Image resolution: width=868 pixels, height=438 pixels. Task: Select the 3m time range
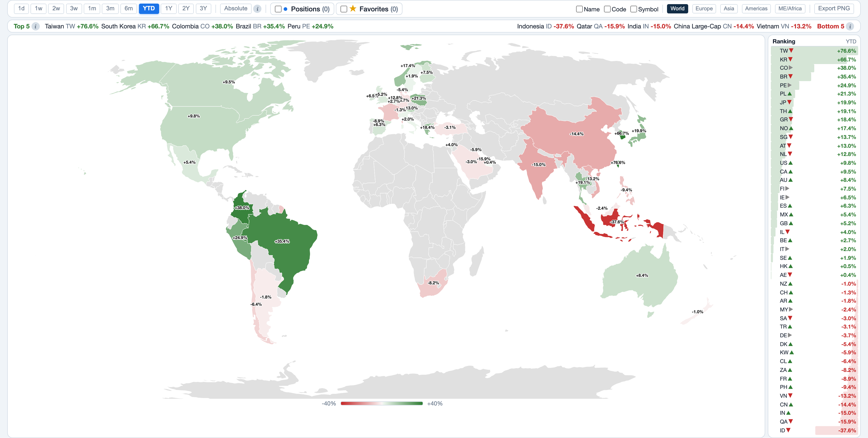(110, 9)
